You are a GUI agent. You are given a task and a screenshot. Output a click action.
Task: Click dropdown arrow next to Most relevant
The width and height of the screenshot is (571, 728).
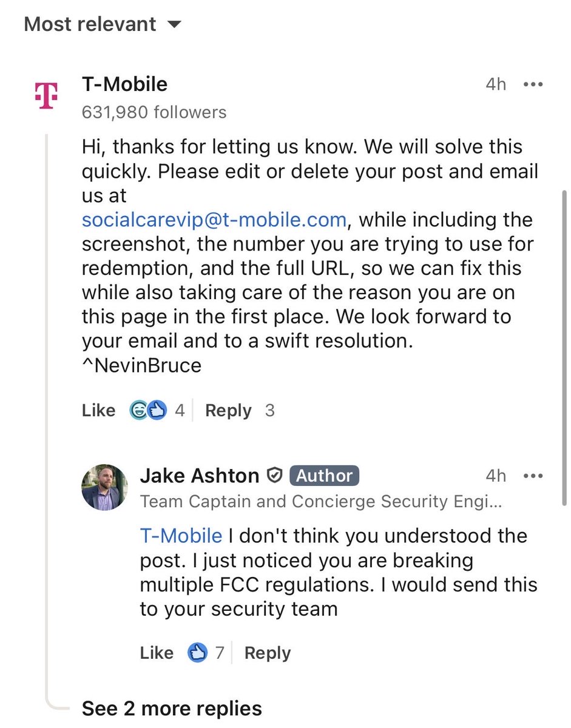174,25
